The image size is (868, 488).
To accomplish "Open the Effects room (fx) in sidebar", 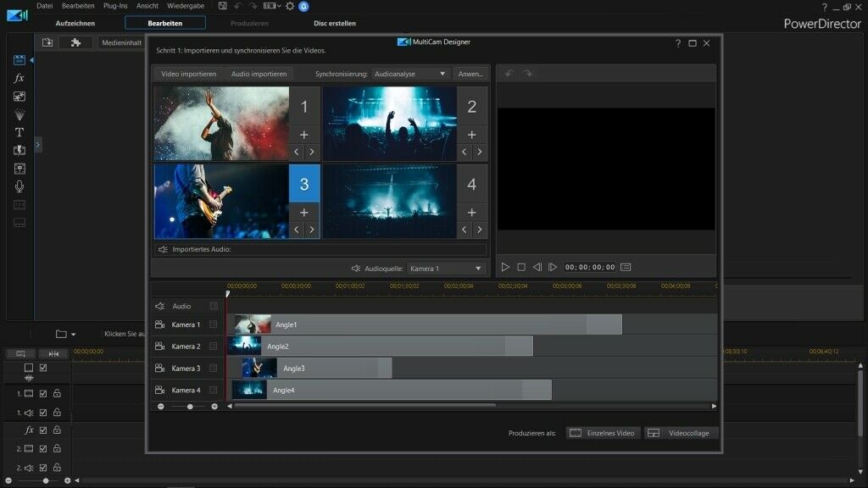I will 19,78.
